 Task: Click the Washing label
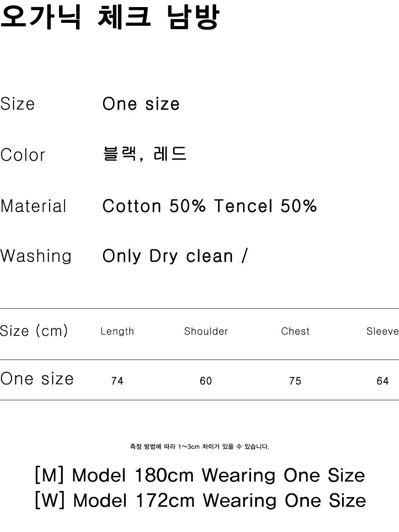36,256
